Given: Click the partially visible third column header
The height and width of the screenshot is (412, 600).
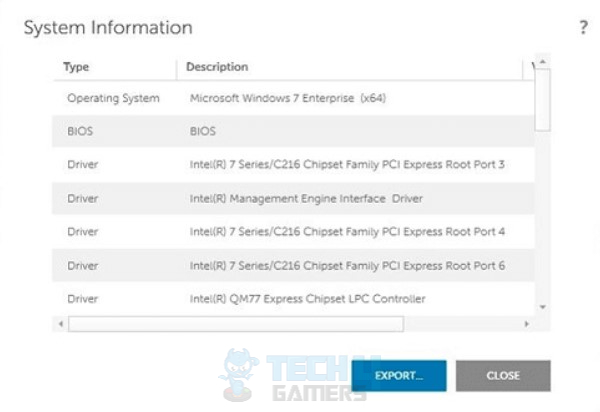Looking at the screenshot, I should pos(529,67).
